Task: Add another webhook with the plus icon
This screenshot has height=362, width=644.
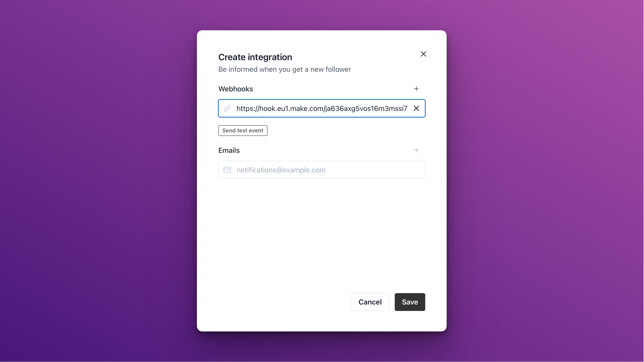Action: (x=416, y=89)
